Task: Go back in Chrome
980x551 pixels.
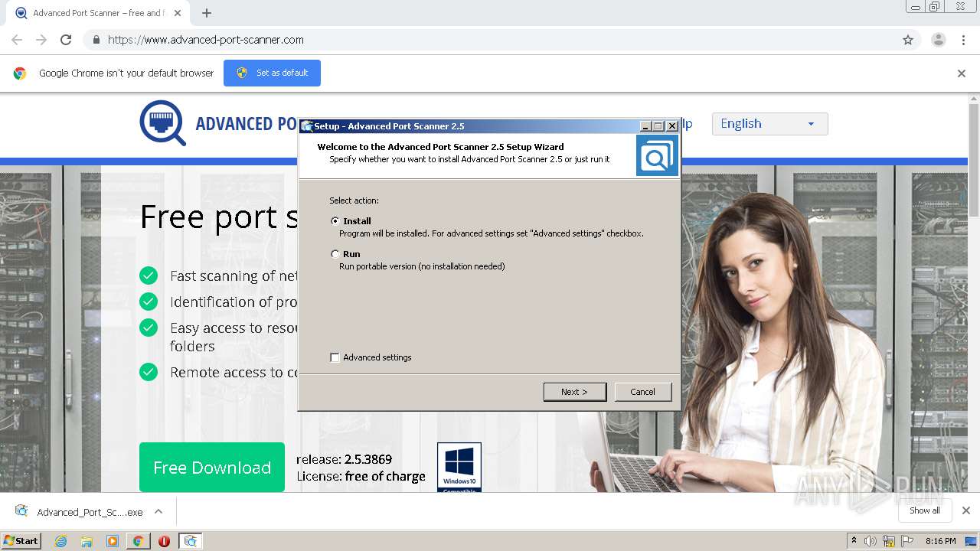Action: point(17,40)
